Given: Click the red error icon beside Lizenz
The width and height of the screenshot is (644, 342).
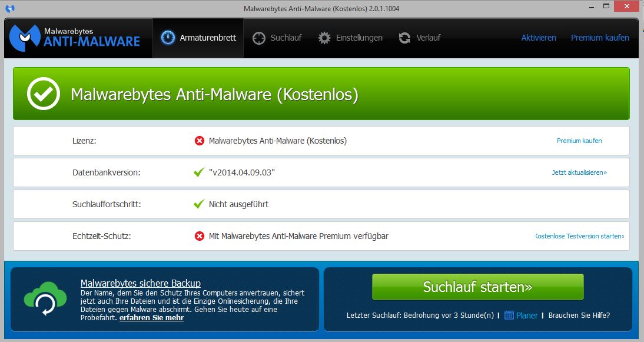Looking at the screenshot, I should pos(198,141).
